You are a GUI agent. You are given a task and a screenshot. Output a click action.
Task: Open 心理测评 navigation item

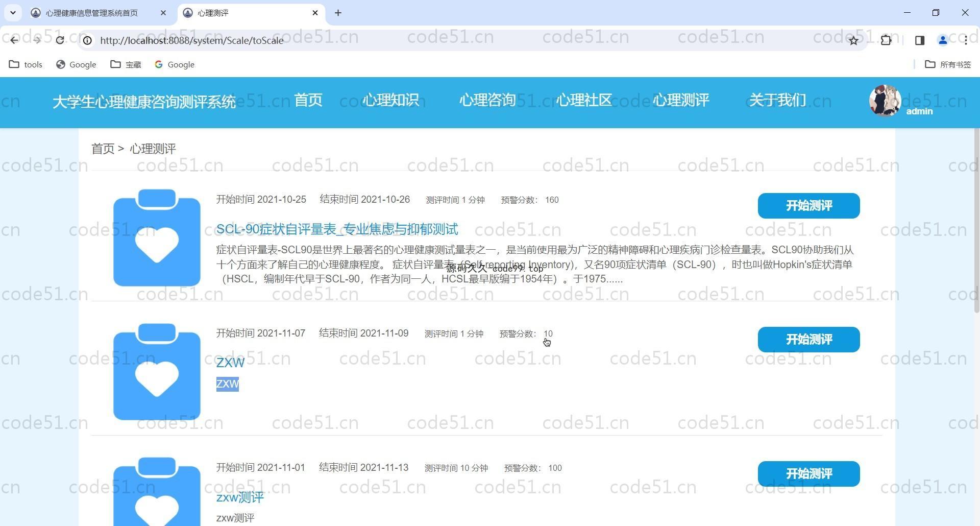coord(681,100)
